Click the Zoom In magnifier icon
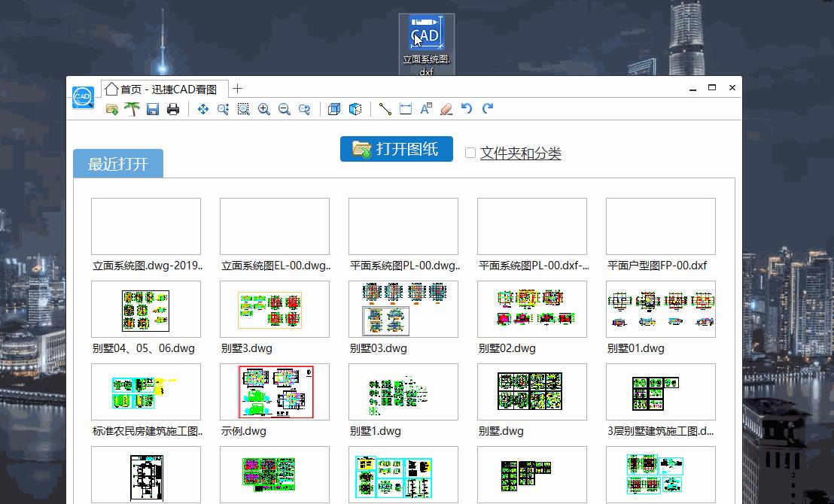This screenshot has height=504, width=834. tap(263, 109)
